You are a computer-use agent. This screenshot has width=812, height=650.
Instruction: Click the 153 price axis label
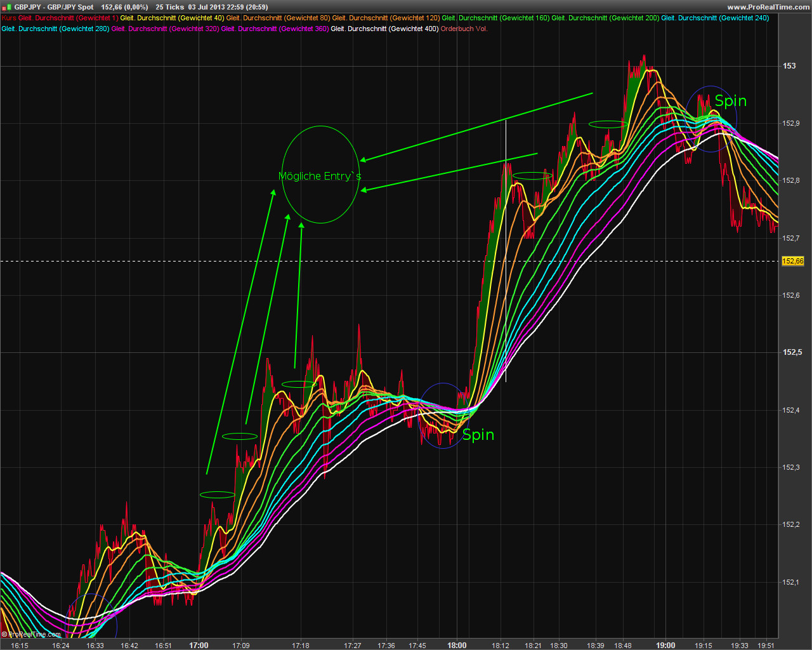[x=789, y=65]
